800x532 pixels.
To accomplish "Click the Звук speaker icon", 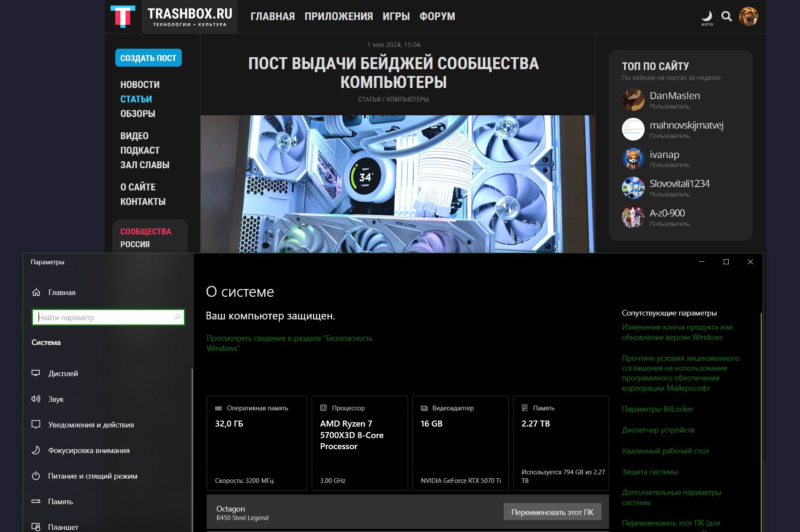I will click(x=36, y=399).
